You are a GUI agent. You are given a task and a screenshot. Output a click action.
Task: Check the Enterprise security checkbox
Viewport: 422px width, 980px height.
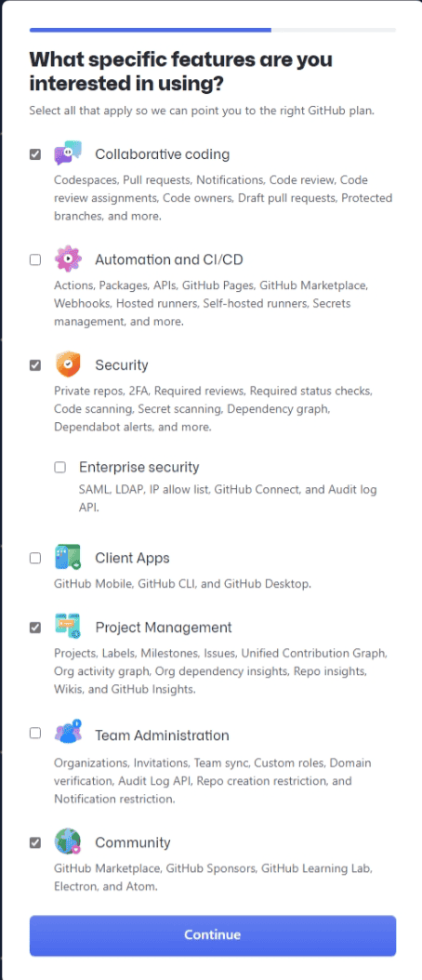(x=60, y=467)
